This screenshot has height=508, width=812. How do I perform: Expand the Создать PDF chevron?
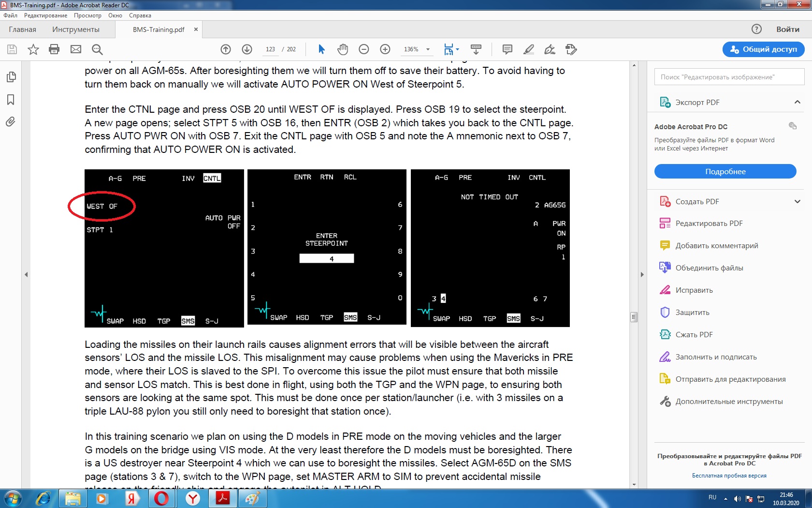tap(797, 202)
